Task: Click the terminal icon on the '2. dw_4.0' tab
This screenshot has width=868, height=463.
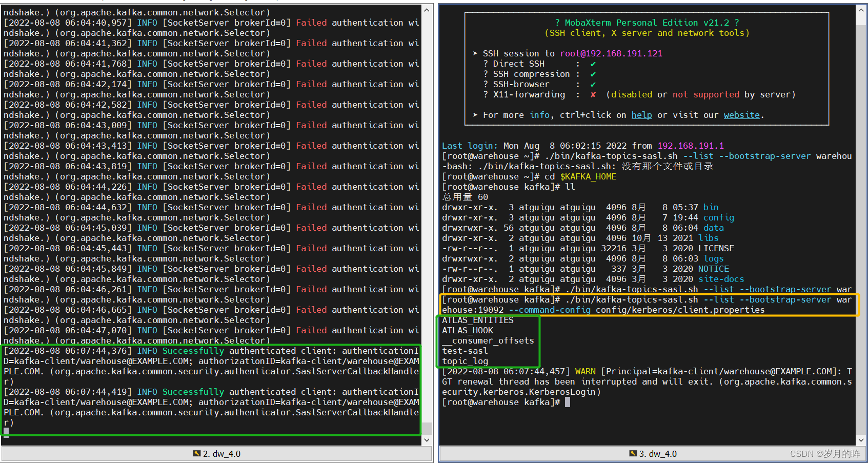Action: coord(196,454)
